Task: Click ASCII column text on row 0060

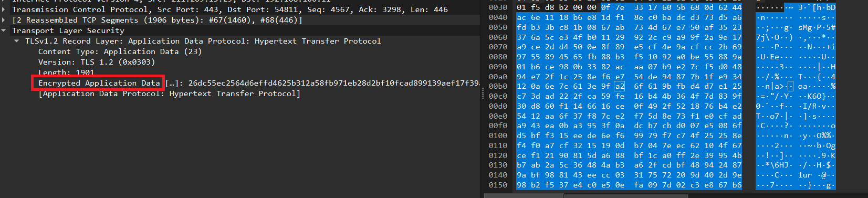Action: coord(796,37)
